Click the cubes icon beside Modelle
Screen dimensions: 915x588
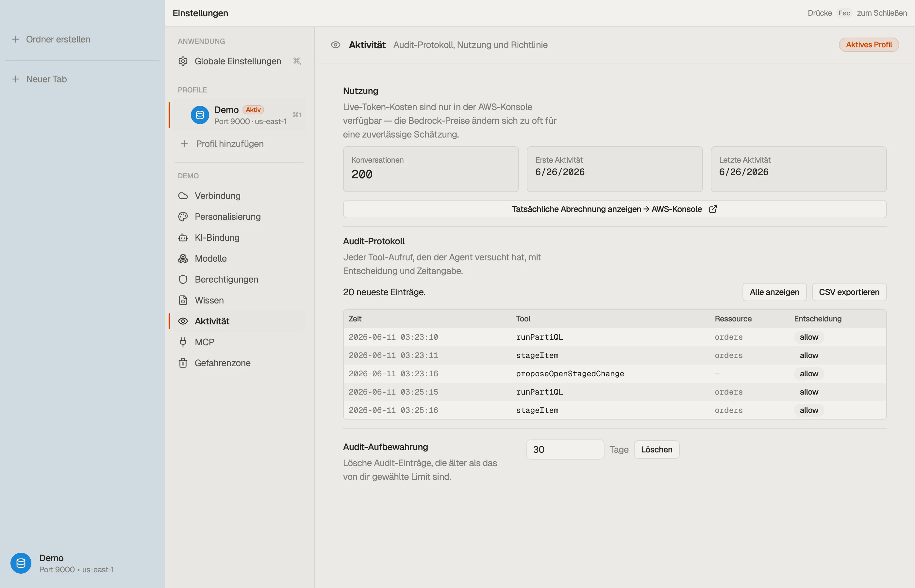click(183, 258)
